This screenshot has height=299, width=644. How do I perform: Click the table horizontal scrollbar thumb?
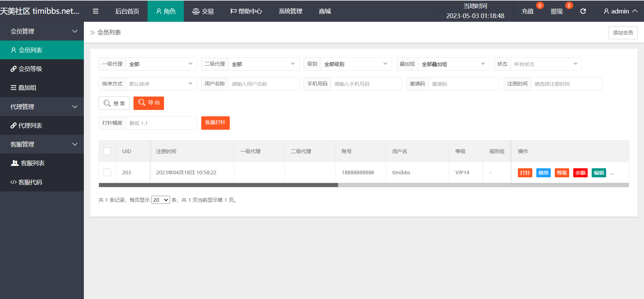click(218, 185)
